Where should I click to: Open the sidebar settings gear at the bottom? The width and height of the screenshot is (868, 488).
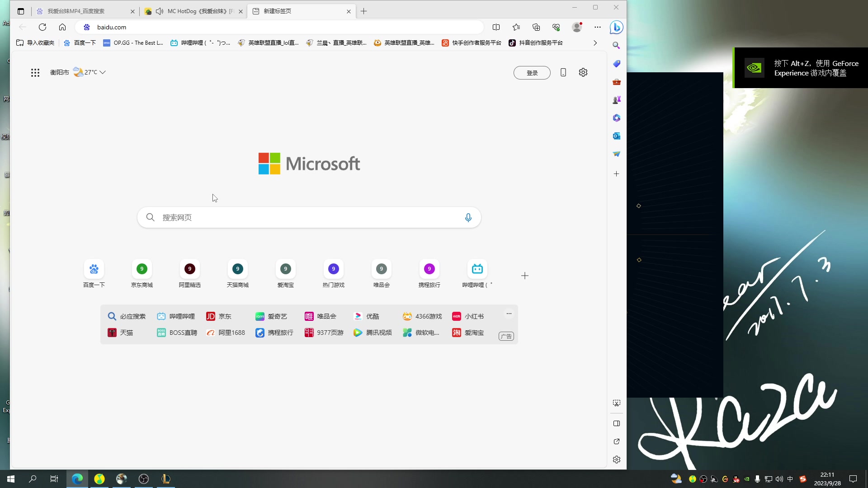(x=617, y=460)
